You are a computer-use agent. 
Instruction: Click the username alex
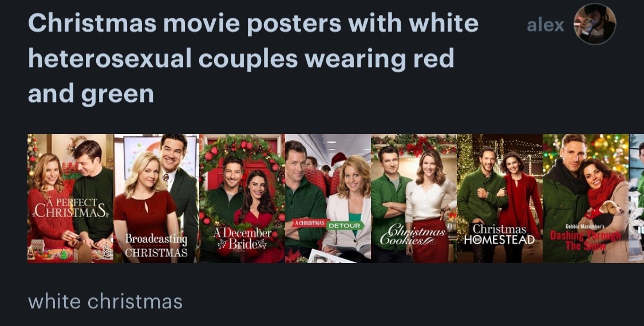coord(546,25)
